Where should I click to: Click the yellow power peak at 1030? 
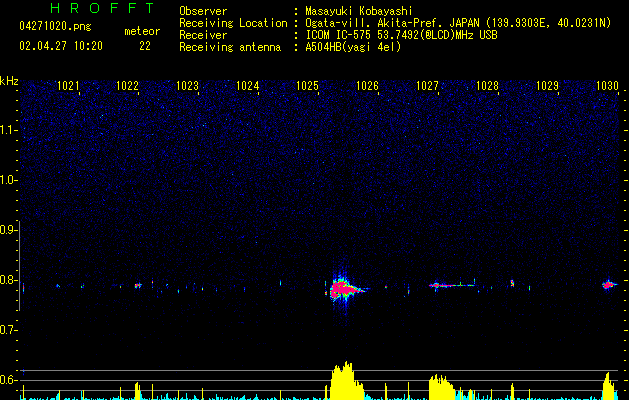[609, 386]
